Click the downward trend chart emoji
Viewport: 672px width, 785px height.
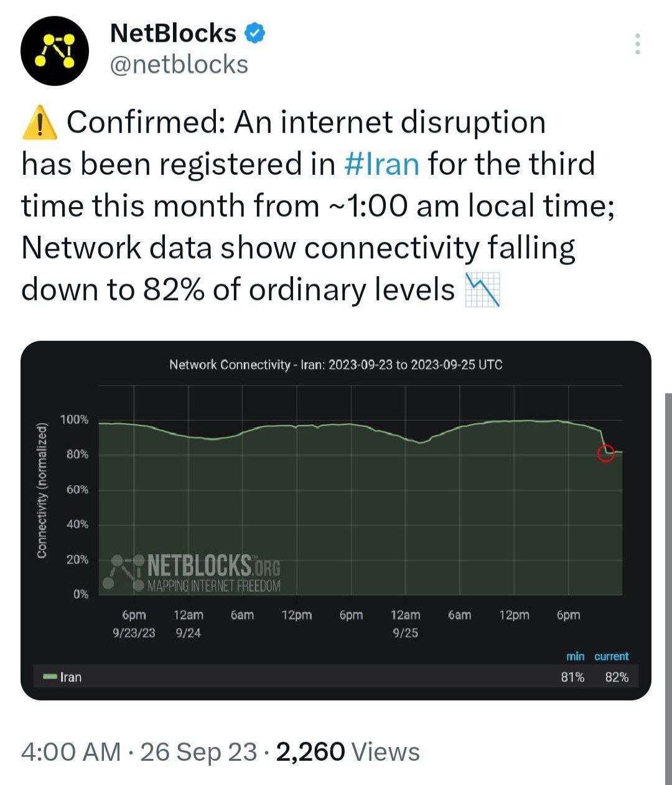(x=483, y=290)
